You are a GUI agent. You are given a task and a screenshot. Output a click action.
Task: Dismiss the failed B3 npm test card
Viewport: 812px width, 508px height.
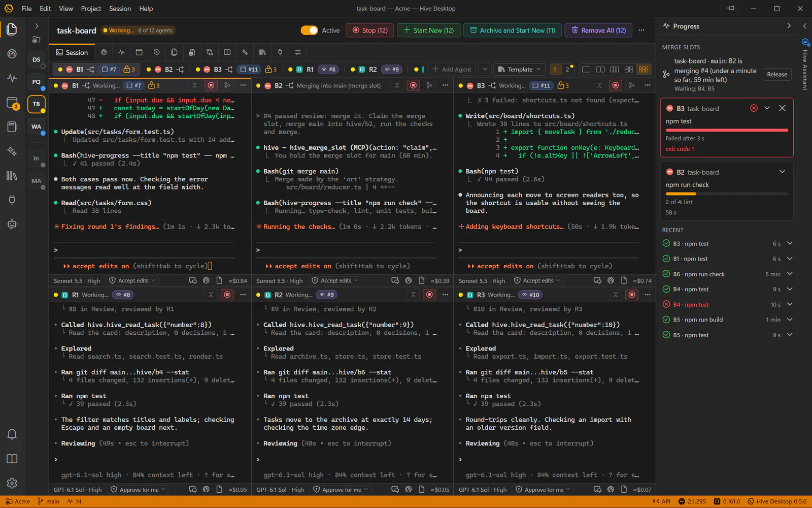click(x=783, y=108)
